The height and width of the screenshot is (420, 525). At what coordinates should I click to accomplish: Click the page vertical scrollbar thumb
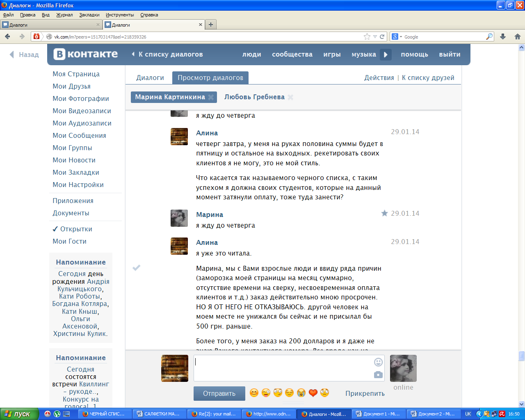(522, 355)
